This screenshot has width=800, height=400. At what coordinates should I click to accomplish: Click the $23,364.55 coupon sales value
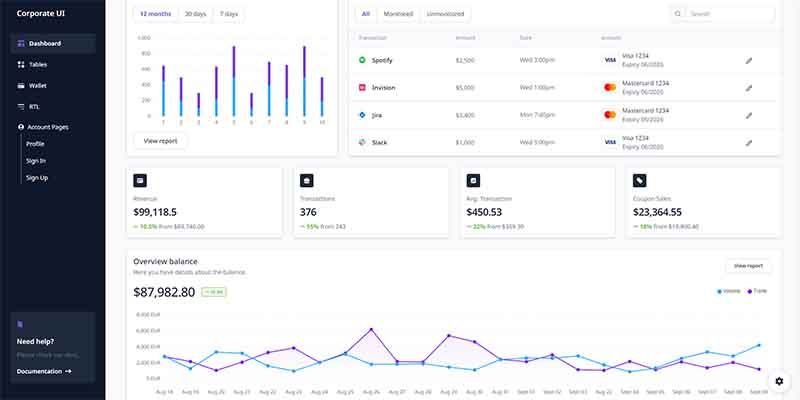pyautogui.click(x=657, y=212)
